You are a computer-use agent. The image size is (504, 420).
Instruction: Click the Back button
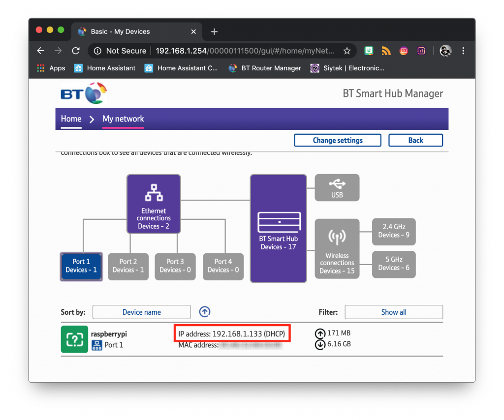coord(415,140)
